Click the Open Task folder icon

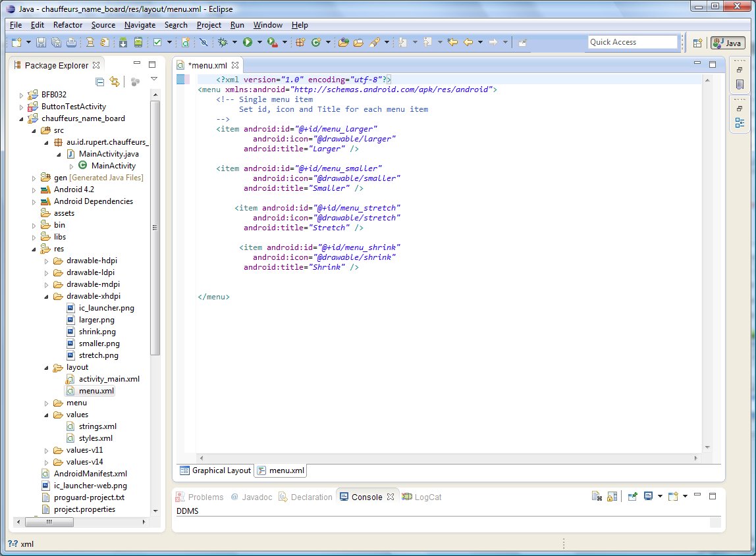[358, 42]
